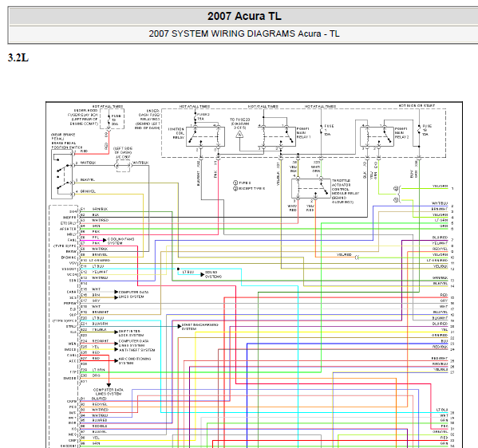
Task: Click the 'UNDER-DASH FUSE/RELAY BOX' label
Action: coord(148,120)
